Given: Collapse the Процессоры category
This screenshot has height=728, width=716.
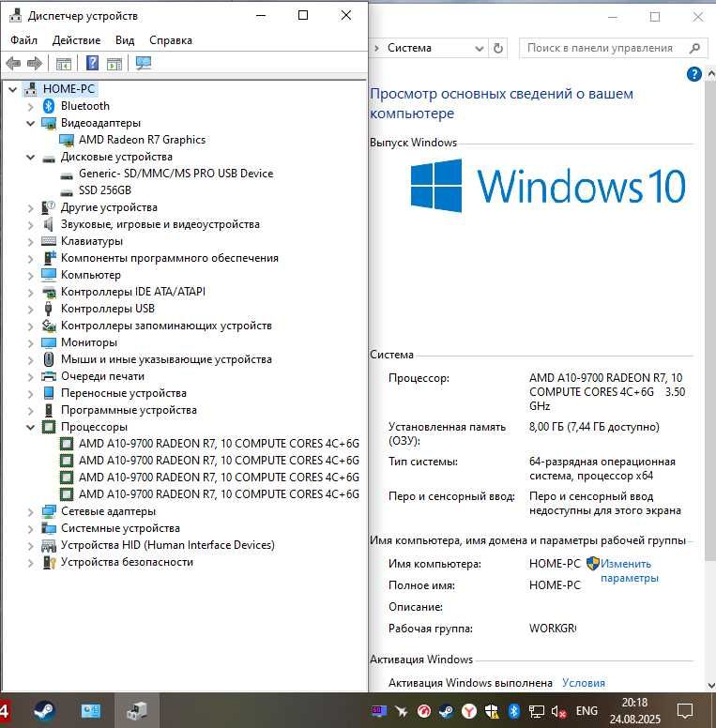Looking at the screenshot, I should pos(31,427).
